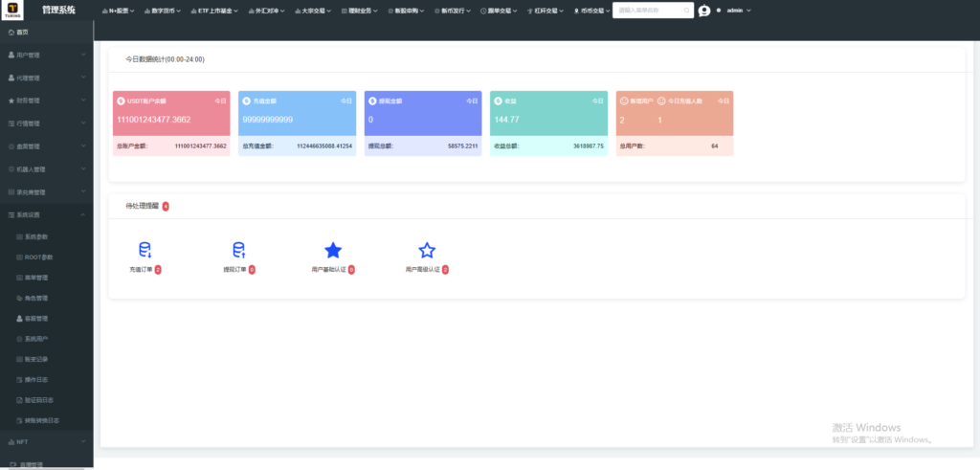Click the chat bubble icon in header
Viewport: 980px width, 470px height.
[704, 11]
